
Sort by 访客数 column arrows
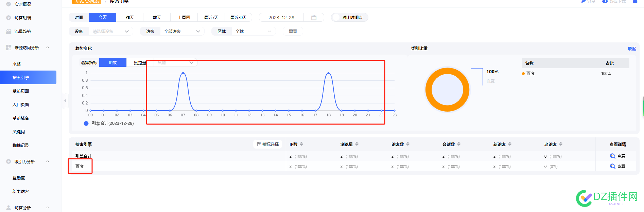click(x=408, y=144)
